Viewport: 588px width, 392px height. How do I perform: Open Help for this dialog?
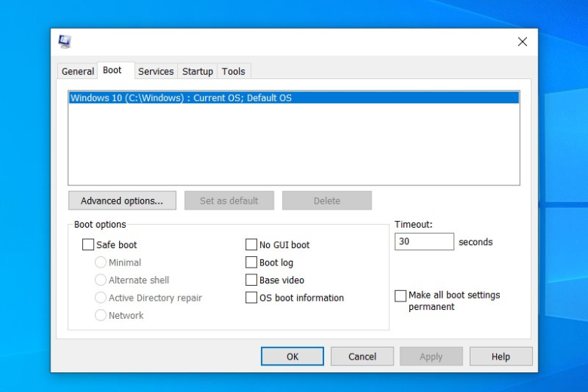pos(501,357)
